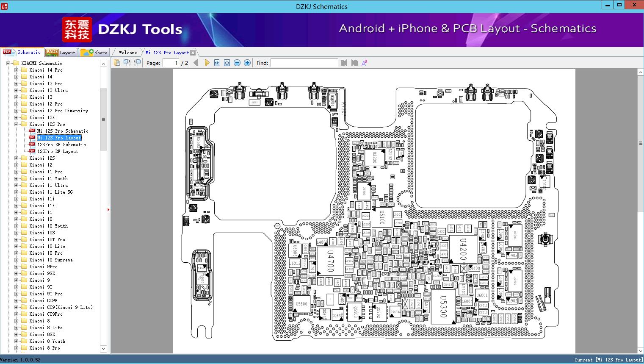Minimize the DZKJ Schematics window
The width and height of the screenshot is (644, 364).
[608, 5]
